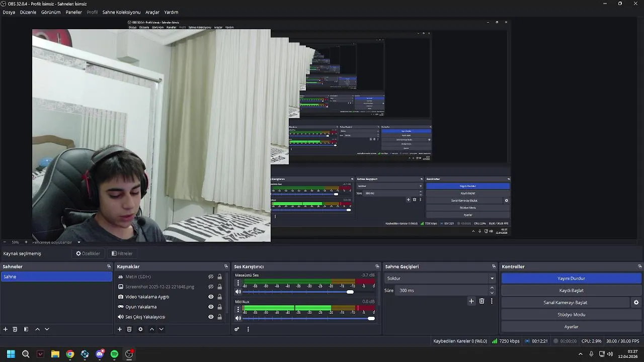The height and width of the screenshot is (362, 644).
Task: Expand hidden system tray icons chevron
Action: point(581,354)
